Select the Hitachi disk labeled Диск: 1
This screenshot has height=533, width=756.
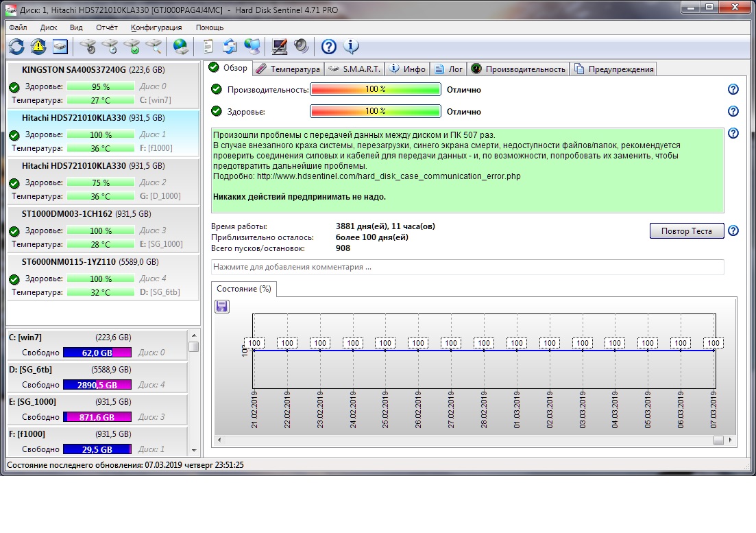(103, 132)
